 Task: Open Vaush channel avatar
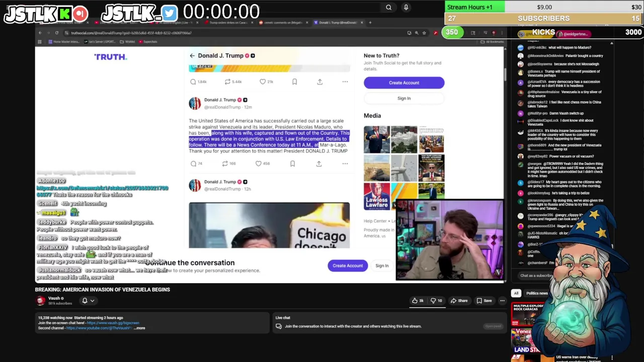(41, 301)
